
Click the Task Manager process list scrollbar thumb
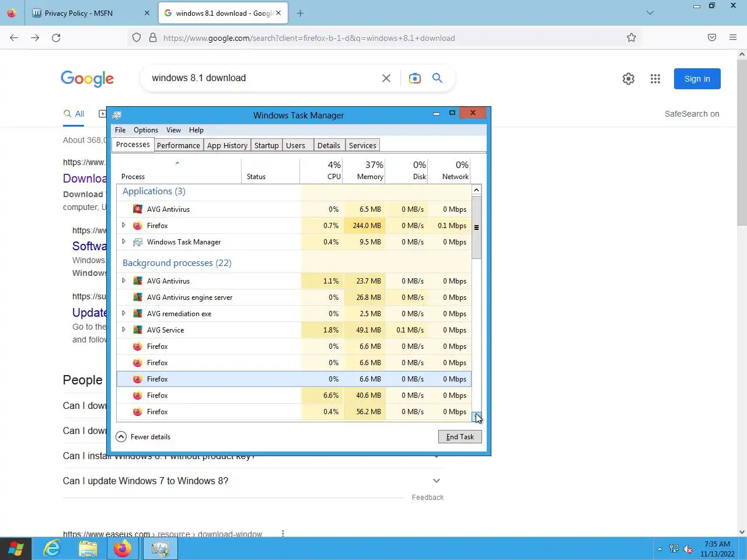[476, 228]
